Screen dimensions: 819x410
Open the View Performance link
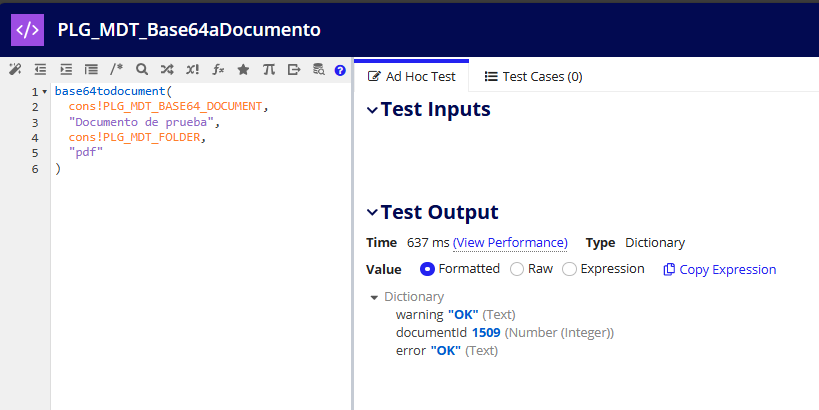pyautogui.click(x=510, y=243)
